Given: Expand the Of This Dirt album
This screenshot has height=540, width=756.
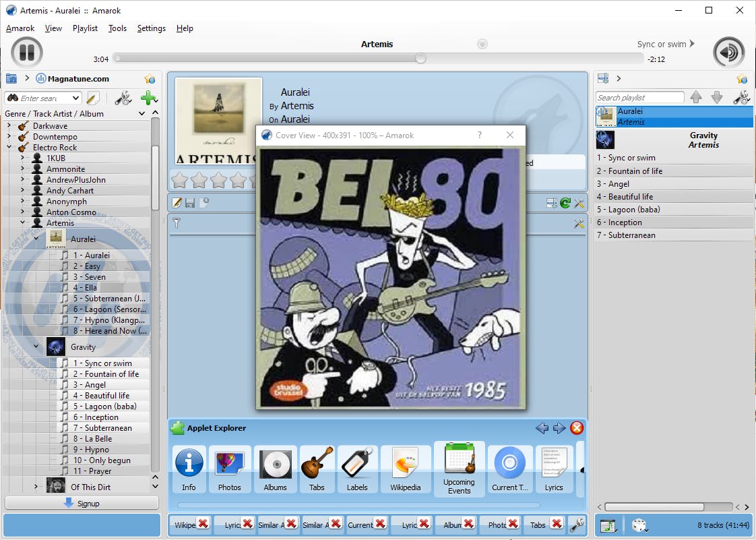Looking at the screenshot, I should [x=36, y=487].
